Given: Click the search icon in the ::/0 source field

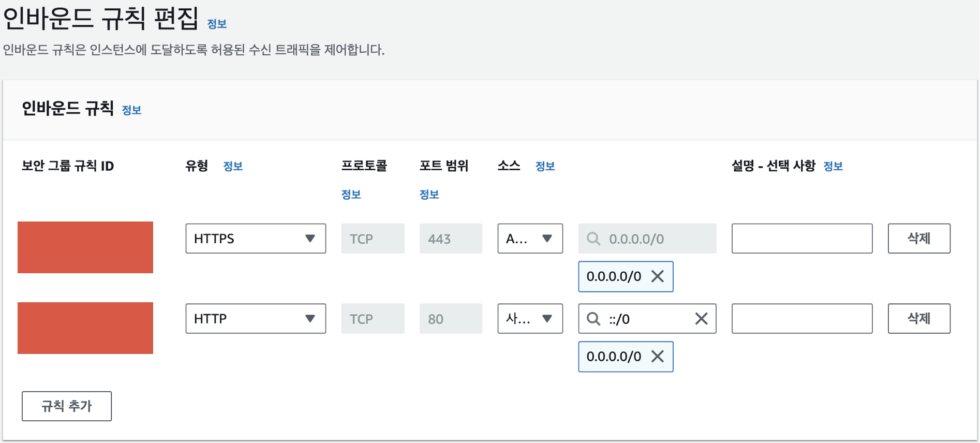Looking at the screenshot, I should coord(593,319).
